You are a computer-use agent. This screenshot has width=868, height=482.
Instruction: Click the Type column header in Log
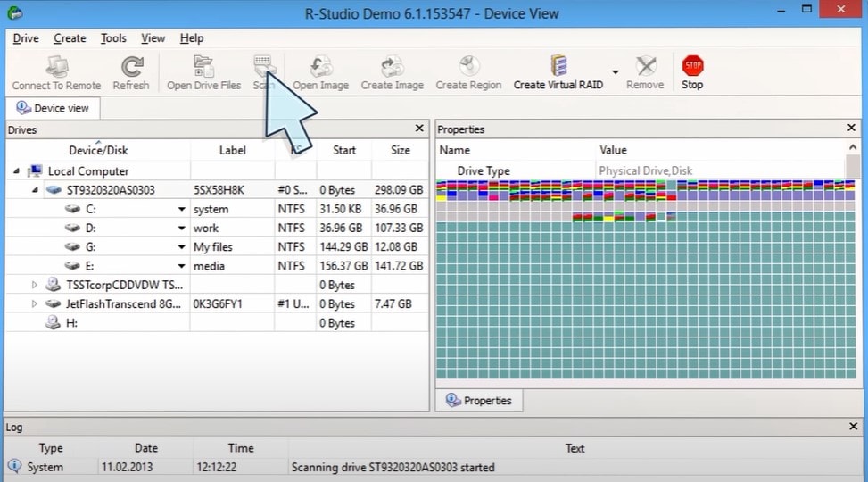tap(51, 448)
